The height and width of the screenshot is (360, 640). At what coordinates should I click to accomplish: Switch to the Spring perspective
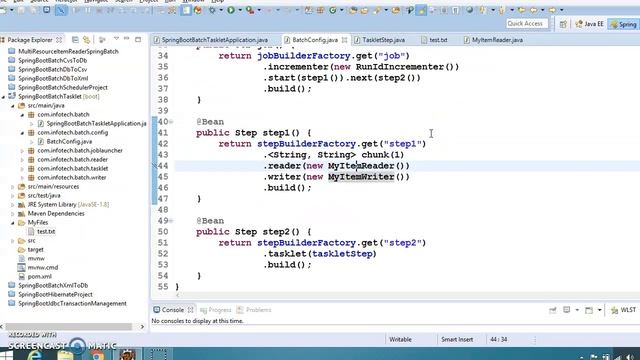coord(623,24)
